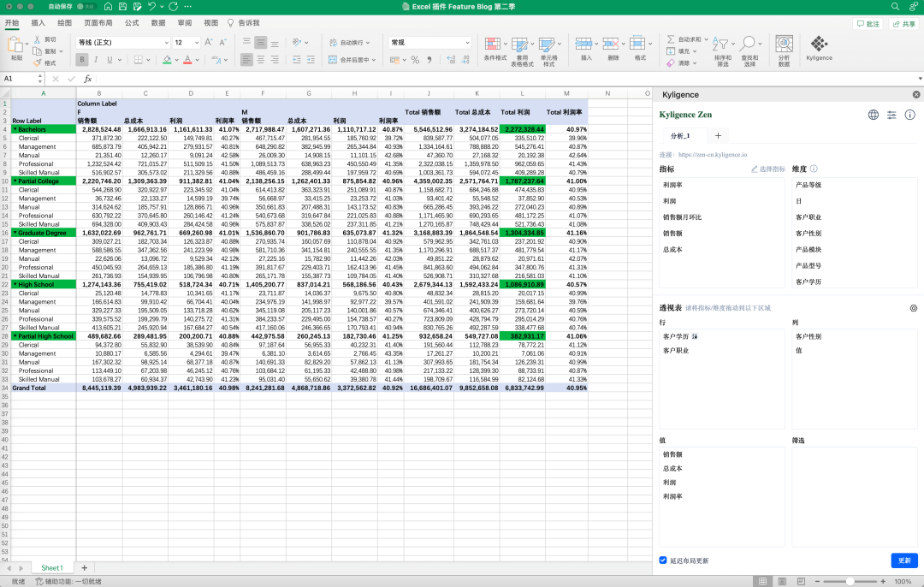The image size is (924, 587).
Task: Toggle AutoSave (自动保存) switch
Action: pos(86,7)
